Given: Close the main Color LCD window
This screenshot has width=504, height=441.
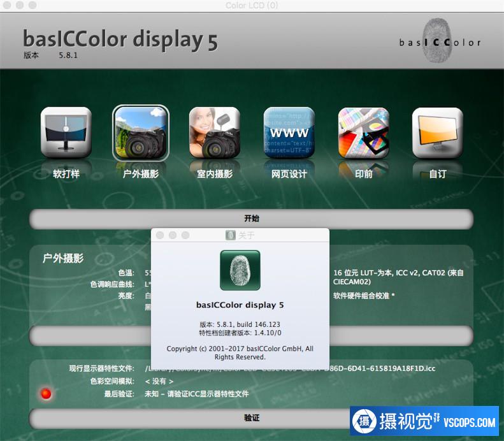Looking at the screenshot, I should pos(7,5).
